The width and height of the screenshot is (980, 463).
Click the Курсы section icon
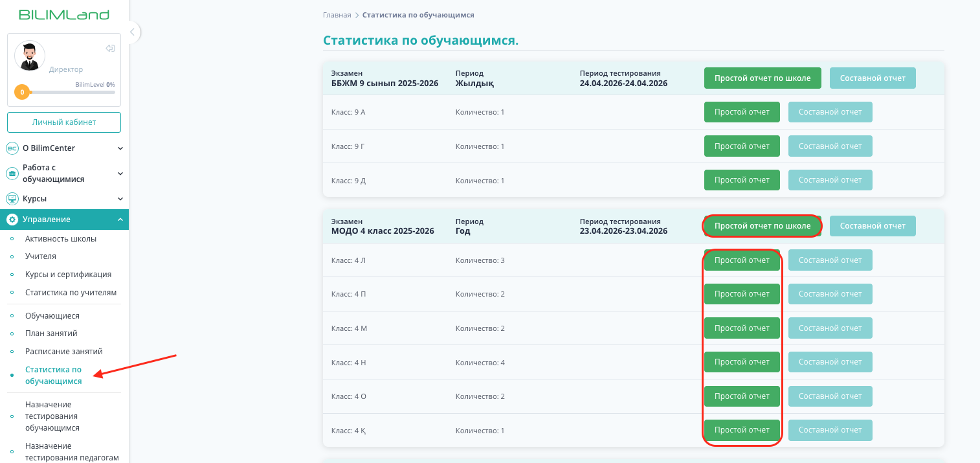tap(12, 199)
